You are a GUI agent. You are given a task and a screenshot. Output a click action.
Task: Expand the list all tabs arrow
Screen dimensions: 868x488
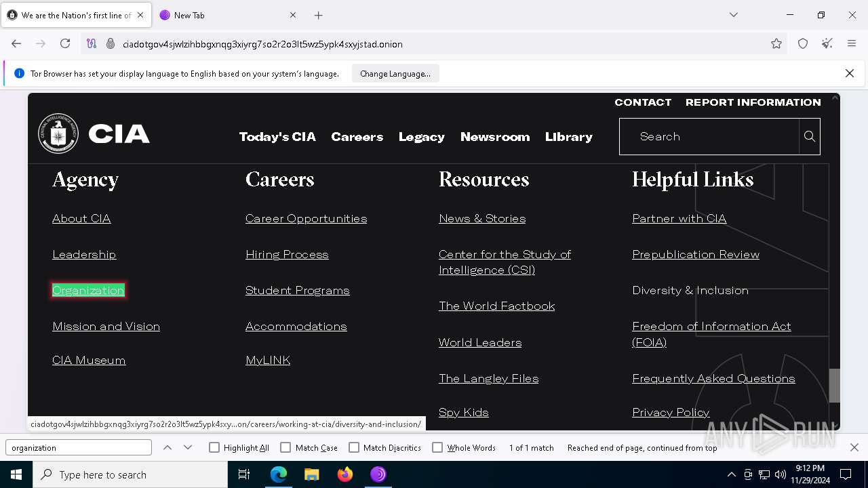733,15
